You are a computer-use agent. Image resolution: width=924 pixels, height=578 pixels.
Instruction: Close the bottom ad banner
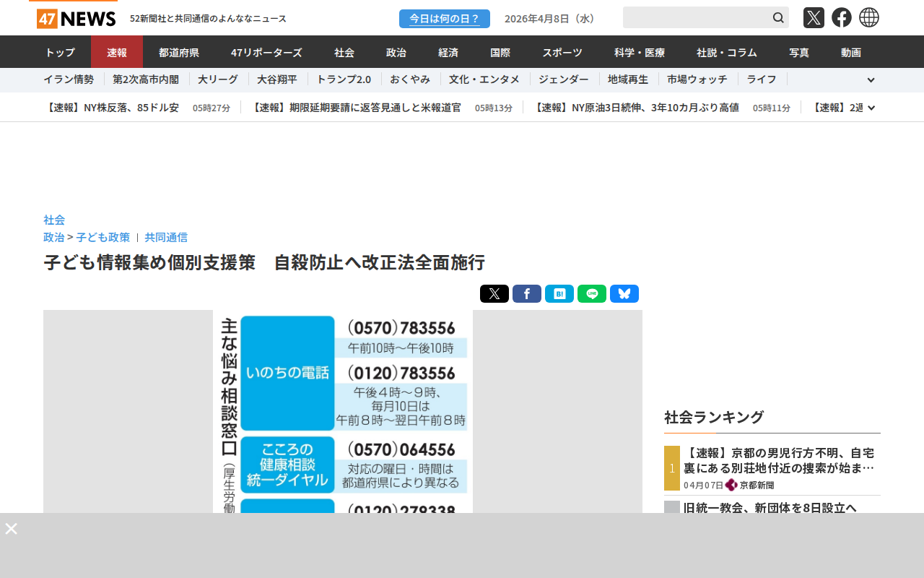pyautogui.click(x=12, y=529)
